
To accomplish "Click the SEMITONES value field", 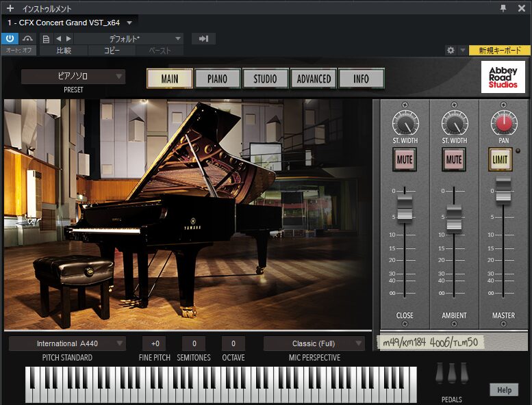I will pyautogui.click(x=194, y=343).
